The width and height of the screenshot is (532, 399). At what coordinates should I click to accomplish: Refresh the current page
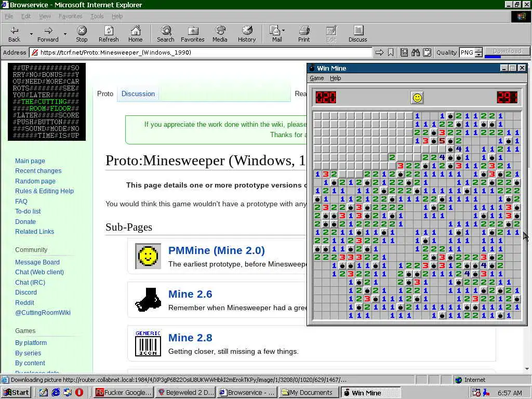(x=109, y=34)
